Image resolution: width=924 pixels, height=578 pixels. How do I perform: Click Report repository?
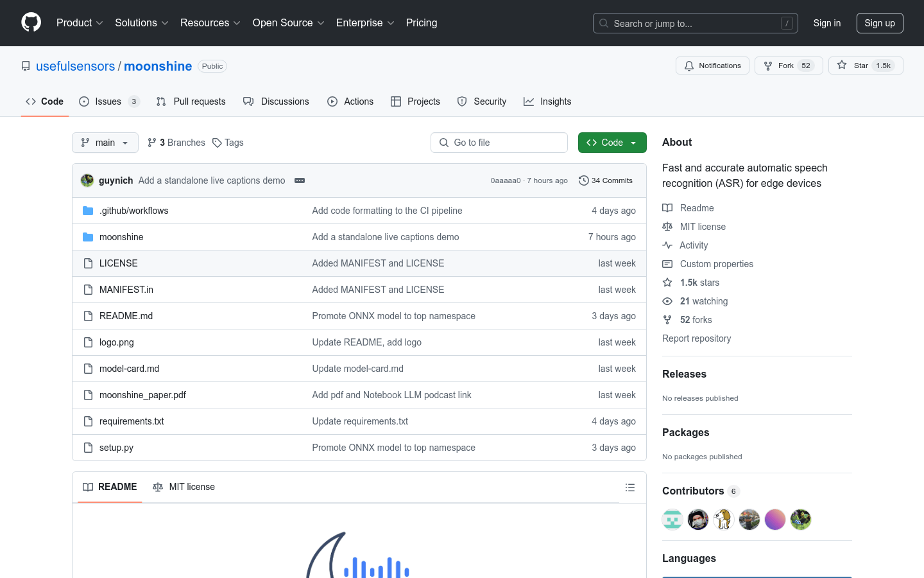(x=696, y=338)
